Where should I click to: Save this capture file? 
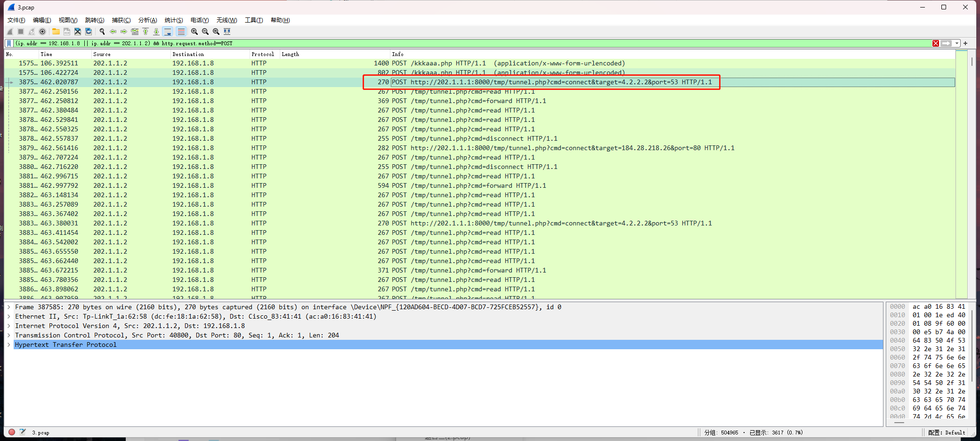[67, 32]
